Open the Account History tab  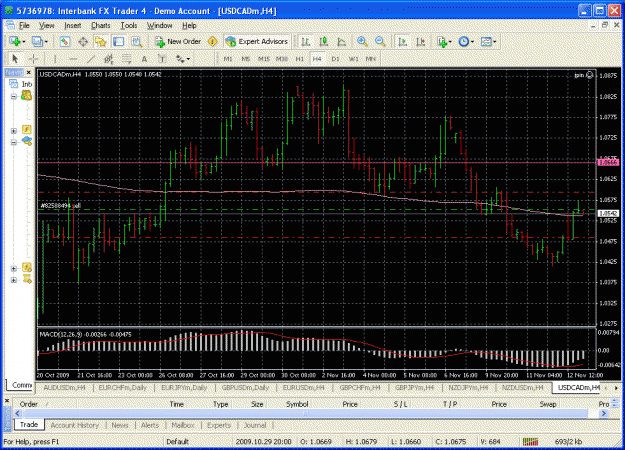75,425
